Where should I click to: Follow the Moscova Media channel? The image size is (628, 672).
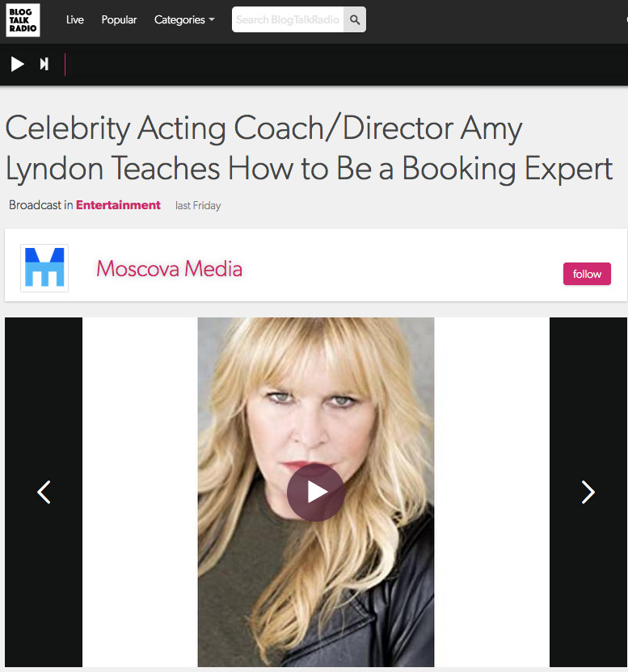pos(587,274)
